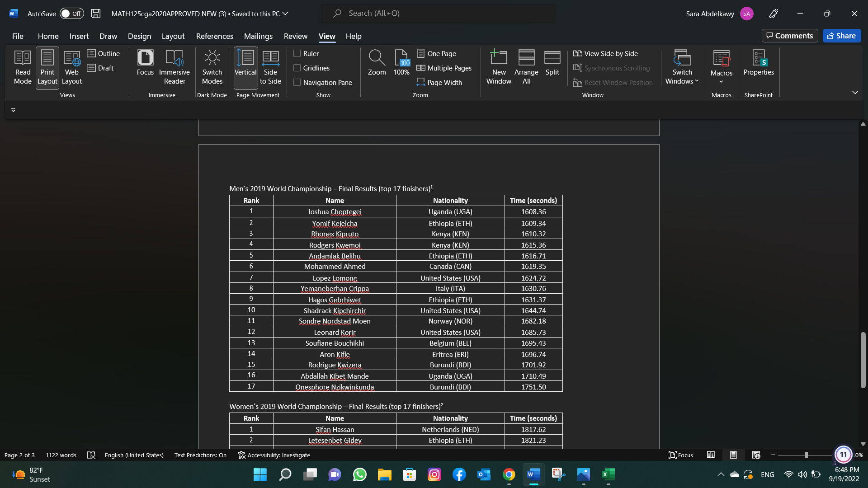
Task: Open the Layout tab
Action: coord(173,36)
